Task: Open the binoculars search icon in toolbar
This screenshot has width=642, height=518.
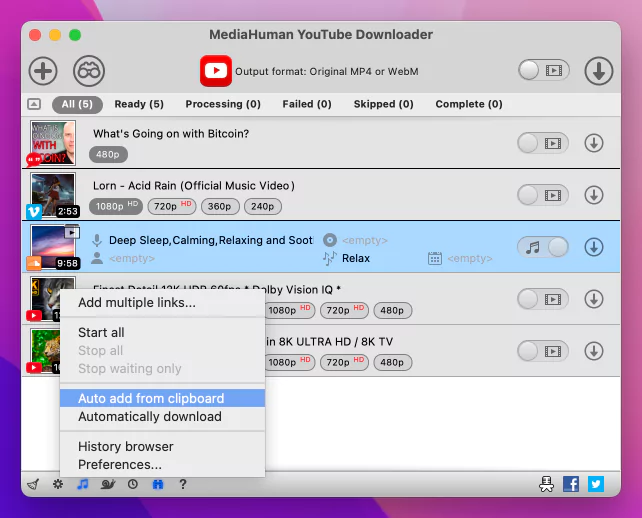Action: 89,71
